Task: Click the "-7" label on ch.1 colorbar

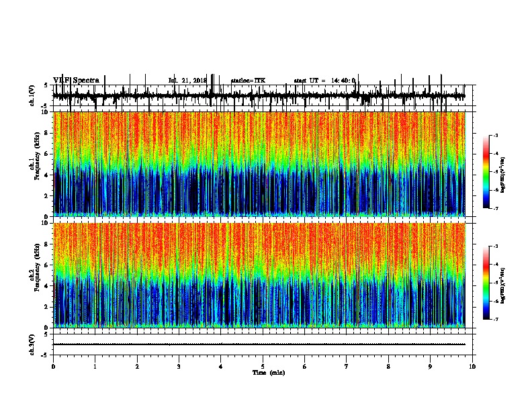Action: click(x=496, y=208)
